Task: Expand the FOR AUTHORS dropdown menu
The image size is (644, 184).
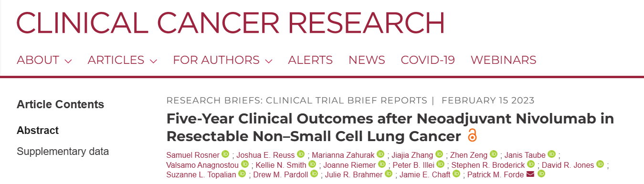Action: [222, 60]
